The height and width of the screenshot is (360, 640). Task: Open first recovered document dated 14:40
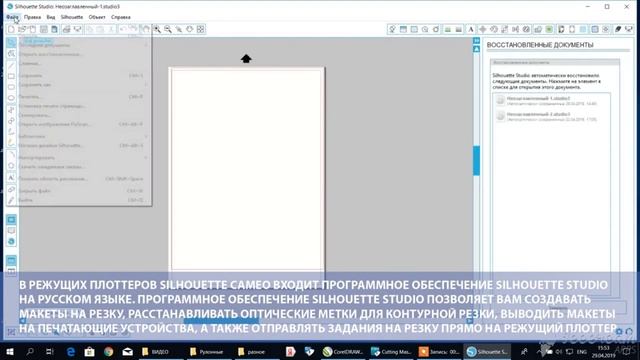tap(551, 101)
